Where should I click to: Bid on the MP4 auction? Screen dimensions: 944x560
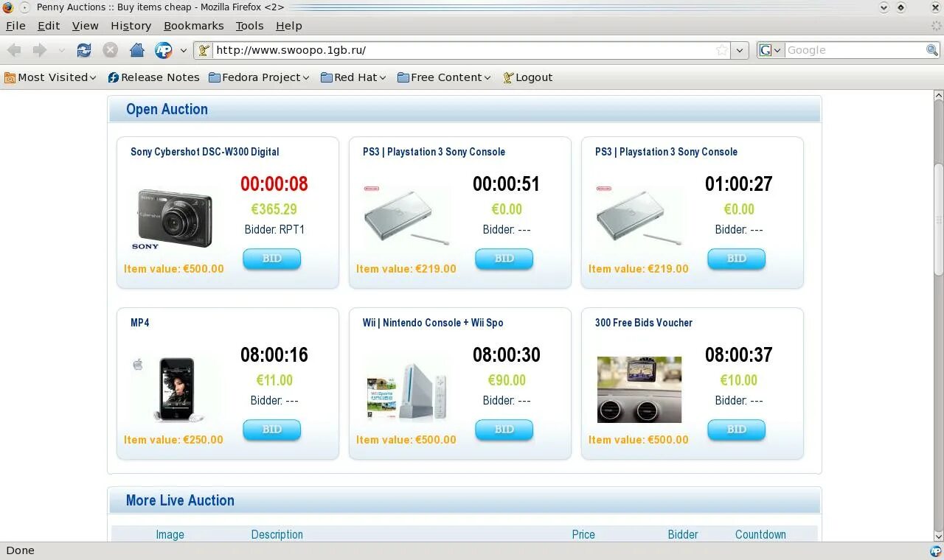(271, 430)
